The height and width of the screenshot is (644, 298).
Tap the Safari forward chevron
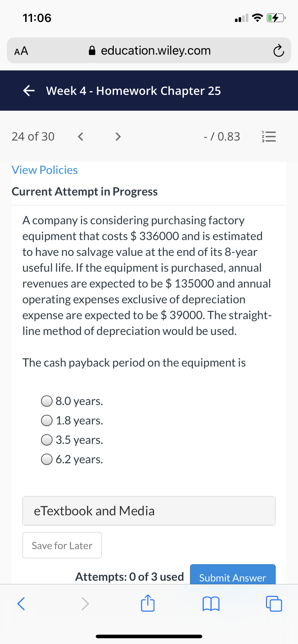pos(85,604)
